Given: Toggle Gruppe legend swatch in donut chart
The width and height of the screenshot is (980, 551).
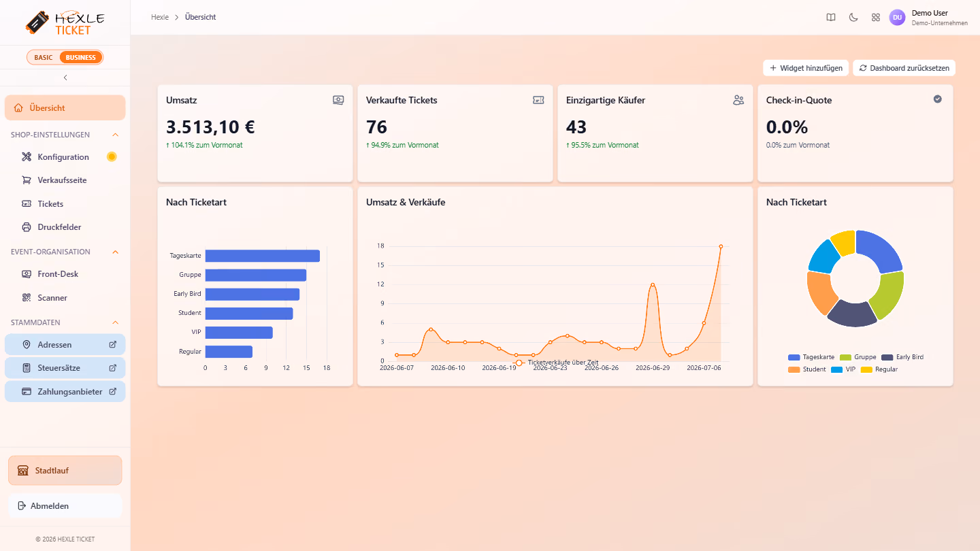Looking at the screenshot, I should 846,357.
